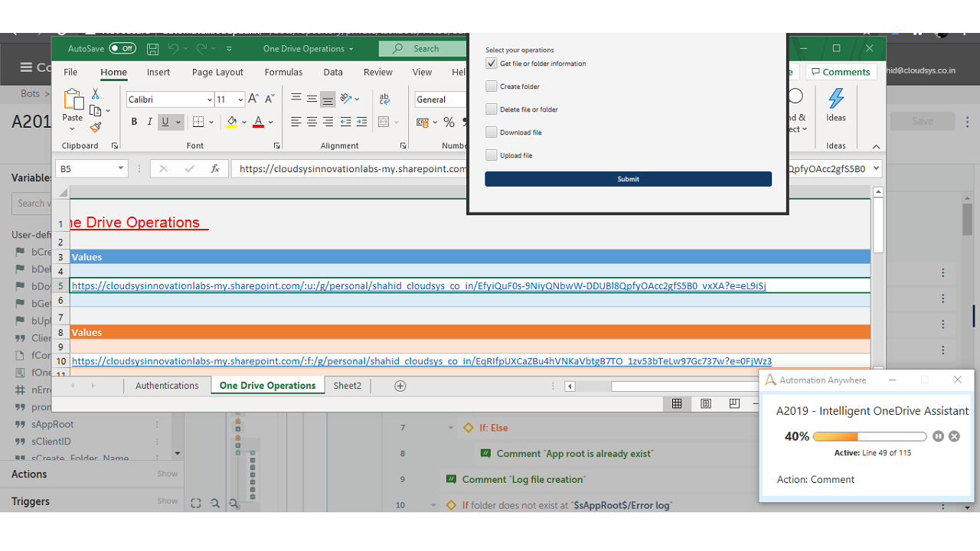Check the Delete file or folder checkbox
This screenshot has height=551, width=980.
tap(492, 109)
